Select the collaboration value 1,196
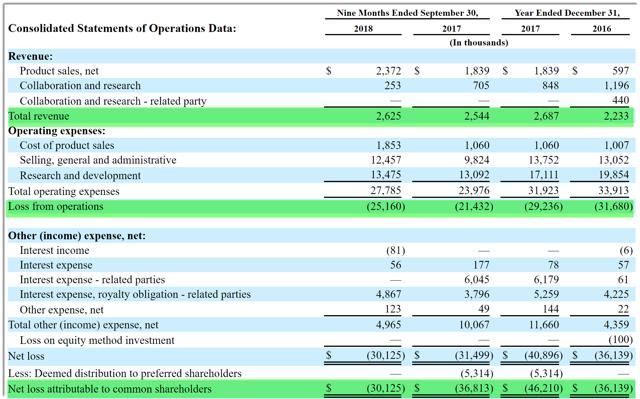The height and width of the screenshot is (399, 640). 617,86
